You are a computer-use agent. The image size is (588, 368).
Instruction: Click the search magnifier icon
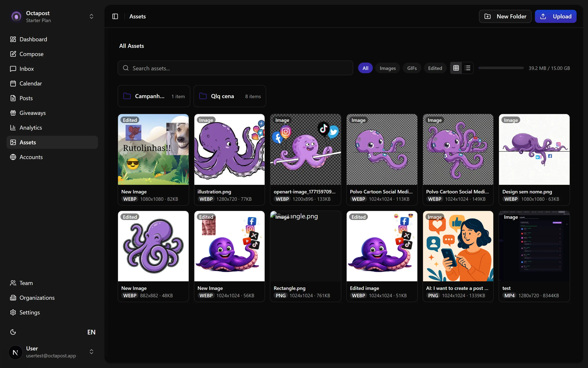pyautogui.click(x=126, y=68)
